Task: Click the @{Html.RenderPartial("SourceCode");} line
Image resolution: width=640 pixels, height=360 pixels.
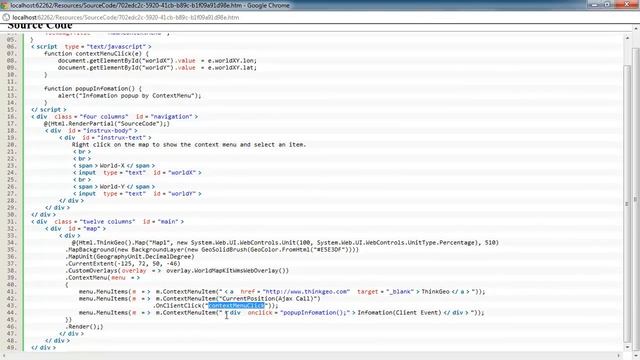Action: 107,123
